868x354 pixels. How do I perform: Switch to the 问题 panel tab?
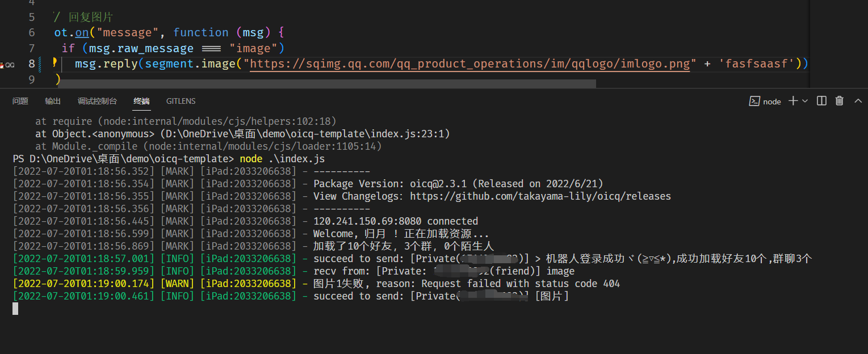pos(20,101)
